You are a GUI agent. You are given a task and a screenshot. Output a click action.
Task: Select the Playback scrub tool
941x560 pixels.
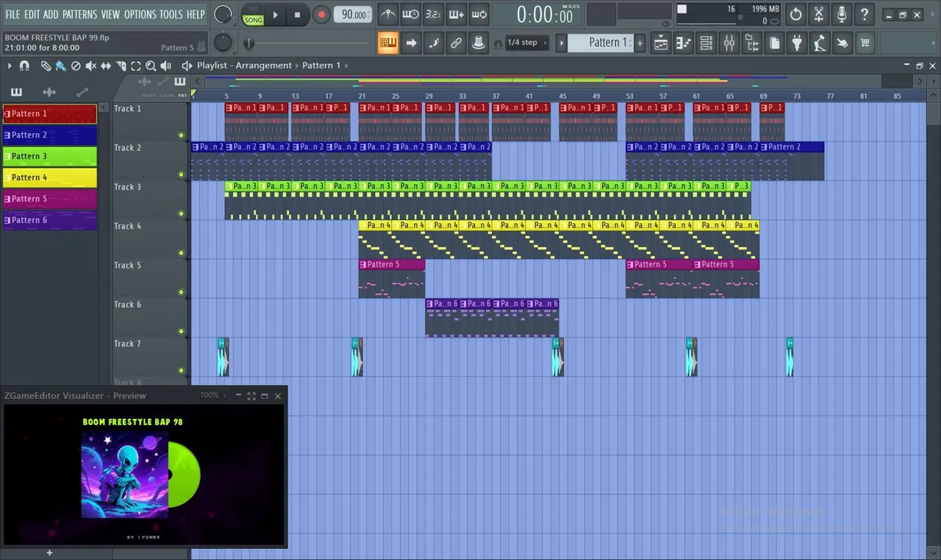coord(166,66)
